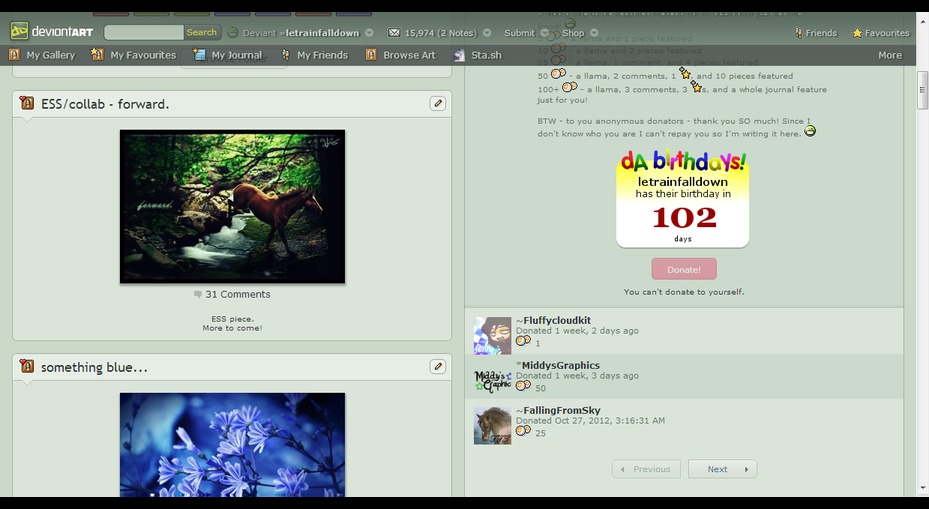929x509 pixels.
Task: Click the My Journal icon
Action: point(200,55)
